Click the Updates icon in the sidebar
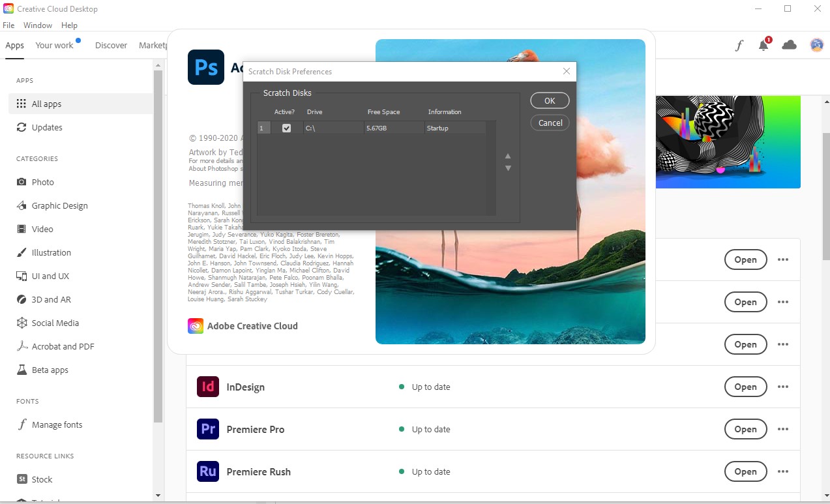 coord(22,127)
